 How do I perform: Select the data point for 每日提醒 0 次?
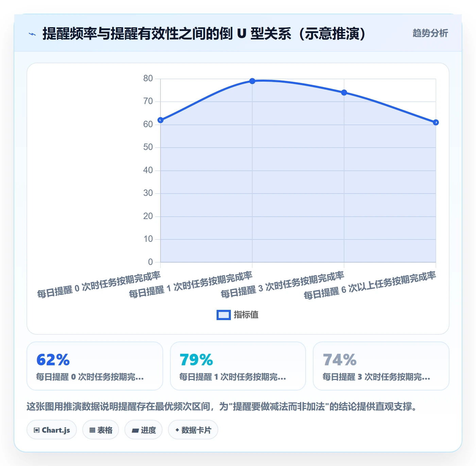pos(160,120)
